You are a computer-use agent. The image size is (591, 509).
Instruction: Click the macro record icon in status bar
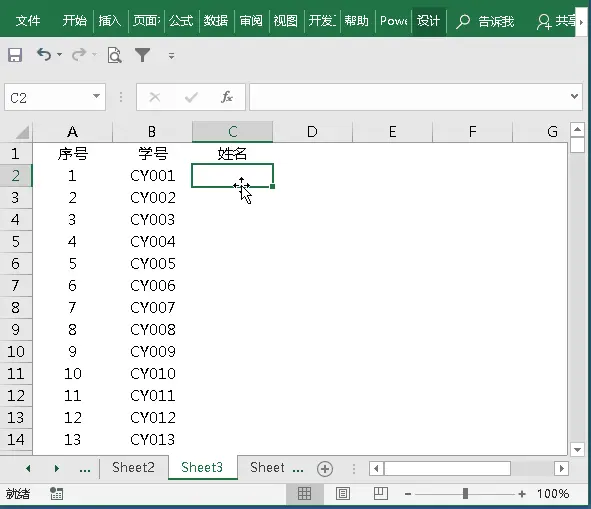tap(57, 494)
